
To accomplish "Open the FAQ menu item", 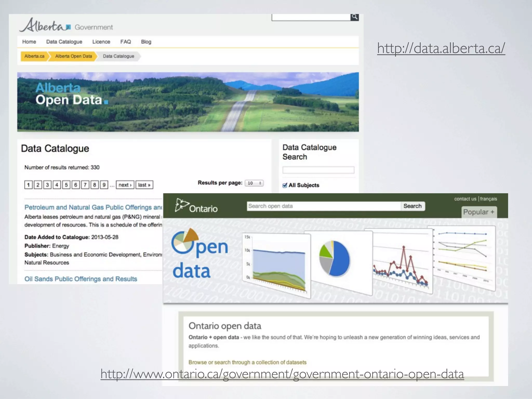I will (125, 42).
